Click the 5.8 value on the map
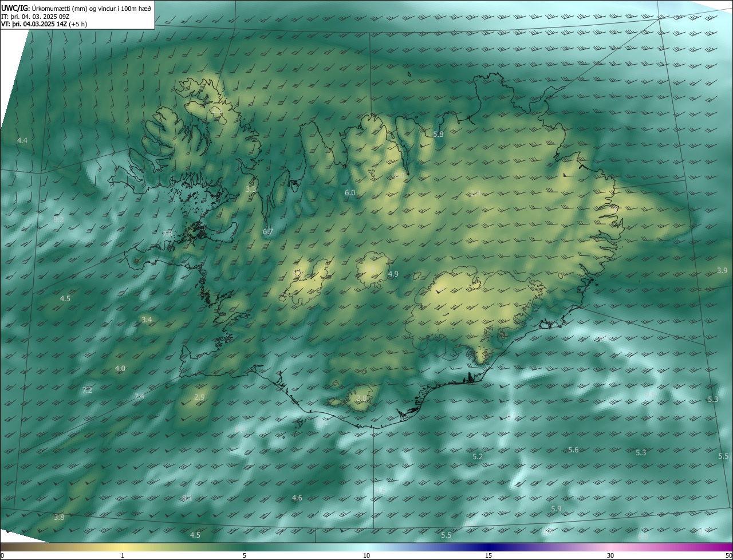The height and width of the screenshot is (560, 733). pos(438,134)
